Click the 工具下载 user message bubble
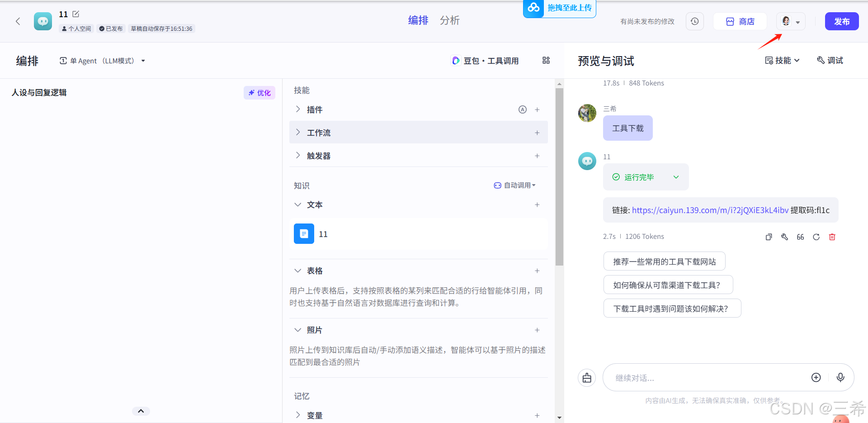This screenshot has width=868, height=423. point(628,128)
